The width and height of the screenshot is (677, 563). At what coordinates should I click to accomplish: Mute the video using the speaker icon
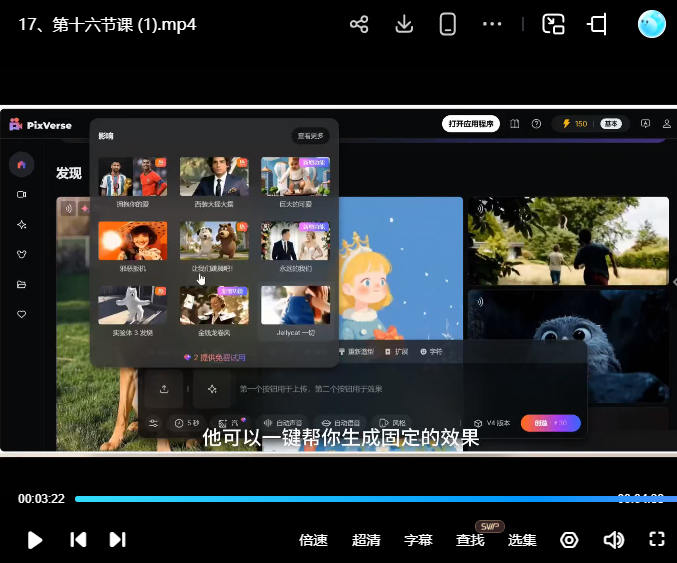click(613, 540)
